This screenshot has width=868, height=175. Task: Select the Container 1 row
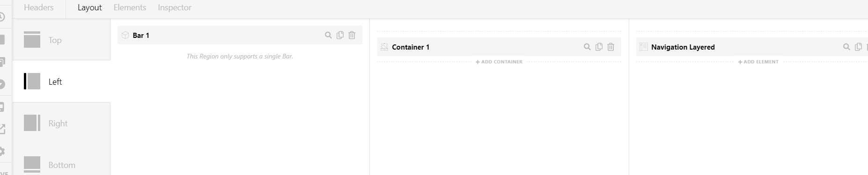499,47
